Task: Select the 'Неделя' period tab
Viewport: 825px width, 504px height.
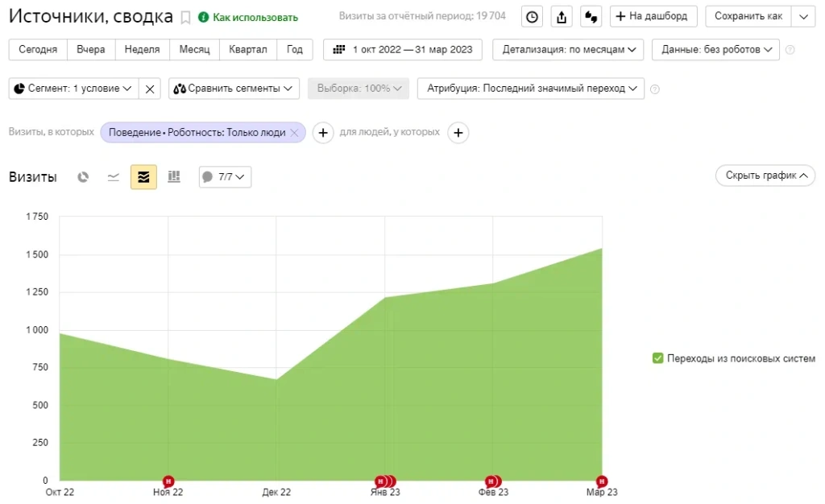Action: tap(141, 50)
